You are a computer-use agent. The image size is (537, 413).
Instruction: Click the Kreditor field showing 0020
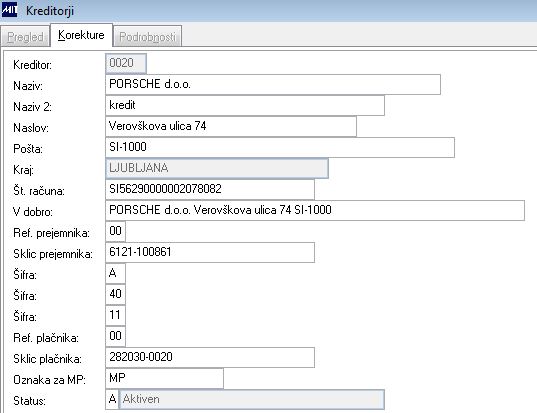pos(126,63)
